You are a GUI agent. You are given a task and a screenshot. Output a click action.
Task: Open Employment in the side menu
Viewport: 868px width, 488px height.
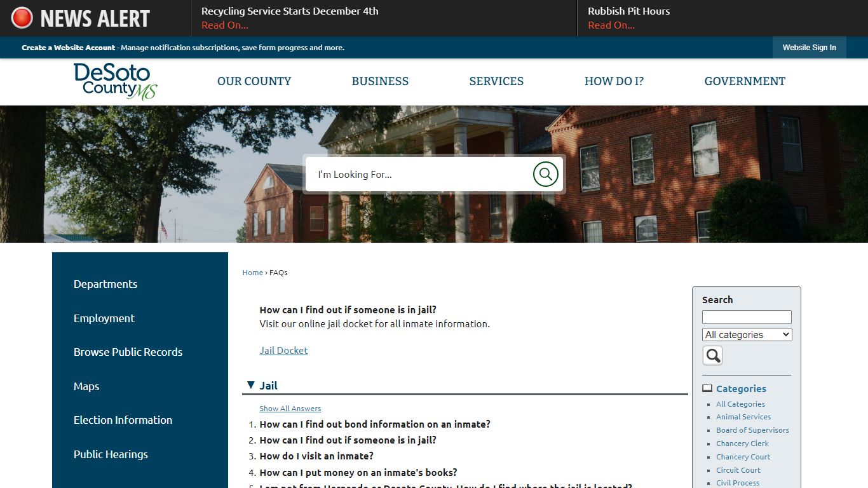[x=104, y=318]
